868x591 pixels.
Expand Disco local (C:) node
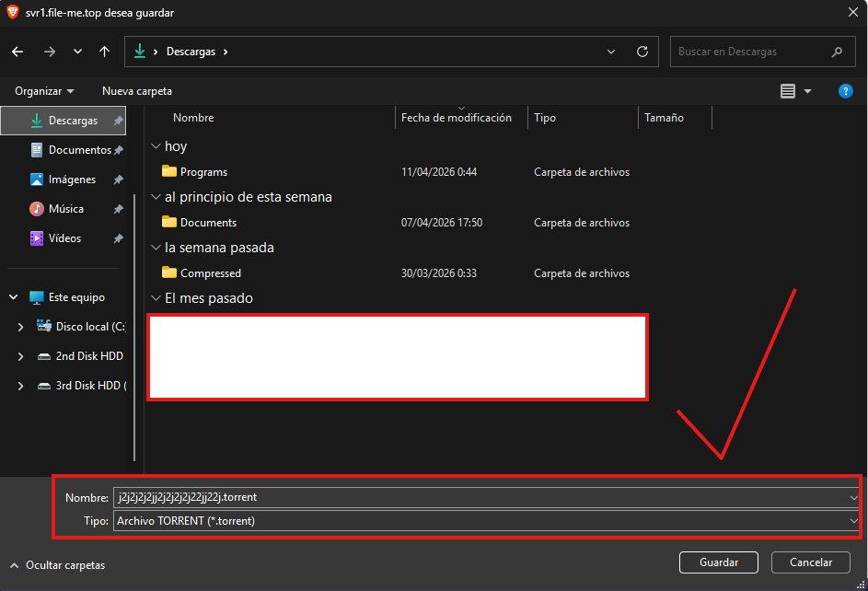pyautogui.click(x=20, y=327)
